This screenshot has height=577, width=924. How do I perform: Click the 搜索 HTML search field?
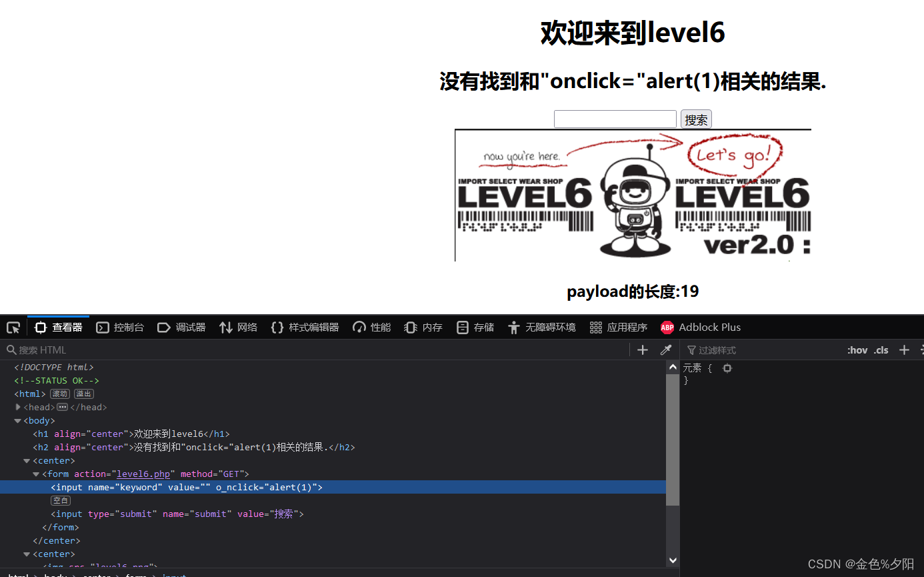(317, 350)
